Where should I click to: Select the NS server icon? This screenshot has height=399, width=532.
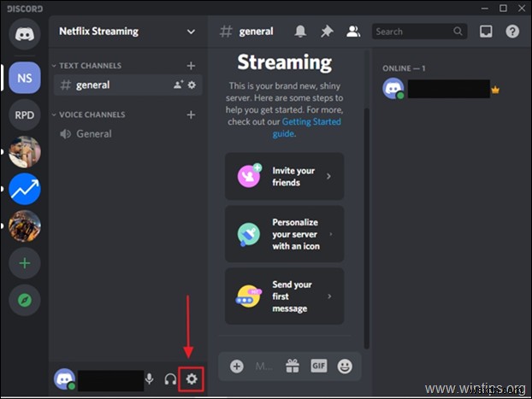25,78
